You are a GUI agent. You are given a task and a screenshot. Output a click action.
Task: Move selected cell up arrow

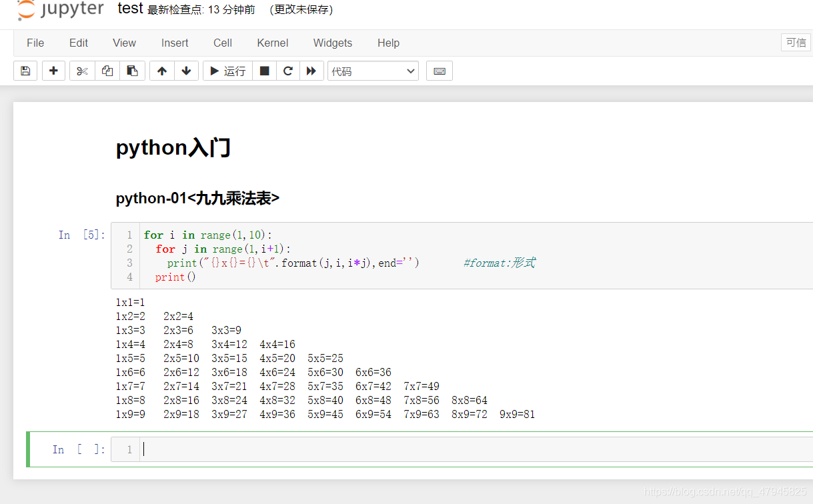pos(162,71)
